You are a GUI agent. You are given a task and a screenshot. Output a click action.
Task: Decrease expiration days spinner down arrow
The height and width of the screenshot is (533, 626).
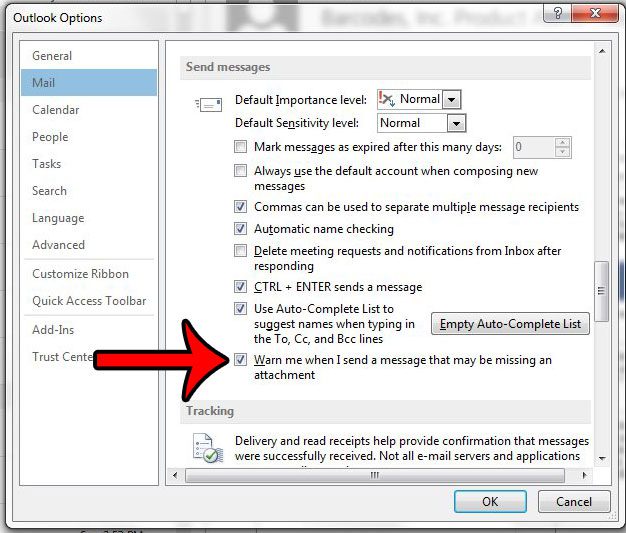click(x=563, y=152)
